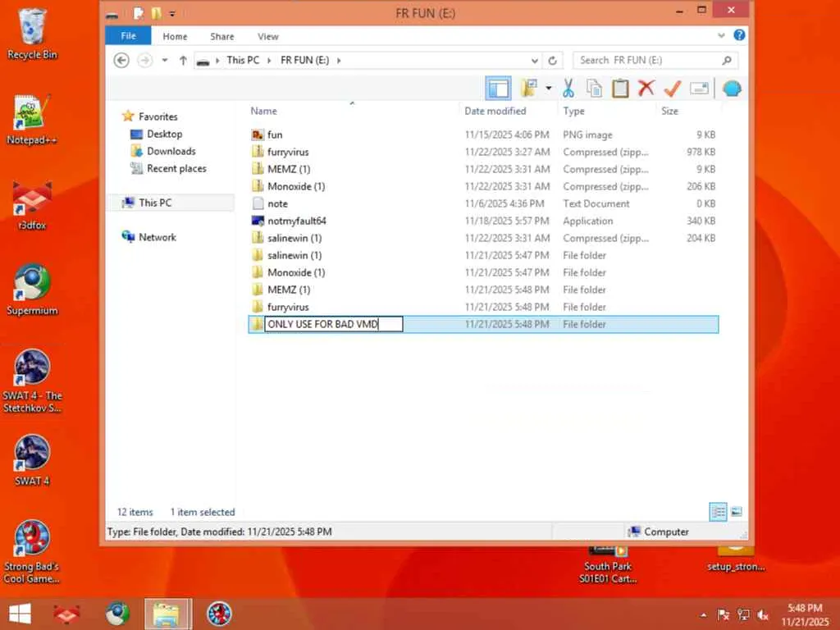Sort by the Size column header
840x630 pixels.
pos(669,111)
